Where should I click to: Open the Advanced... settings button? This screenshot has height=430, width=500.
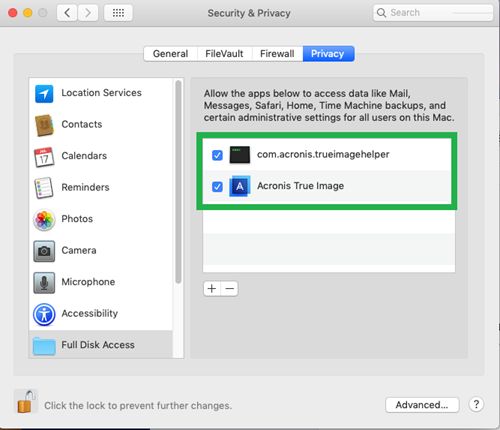pos(422,405)
